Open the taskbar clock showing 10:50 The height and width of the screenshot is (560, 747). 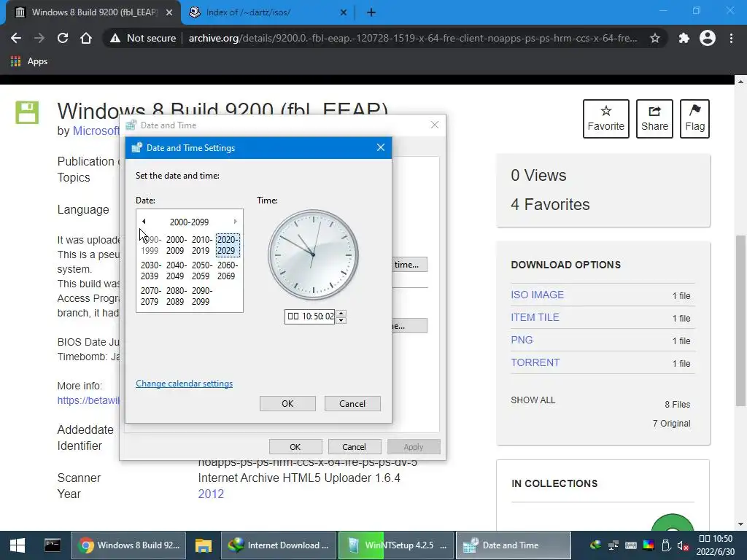point(716,545)
